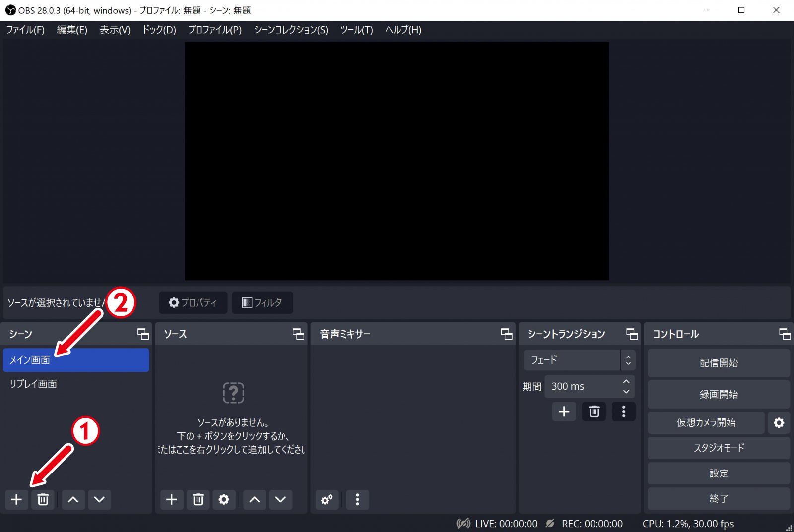Add a scene transition with plus button
Screen dimensions: 794x532
564,412
